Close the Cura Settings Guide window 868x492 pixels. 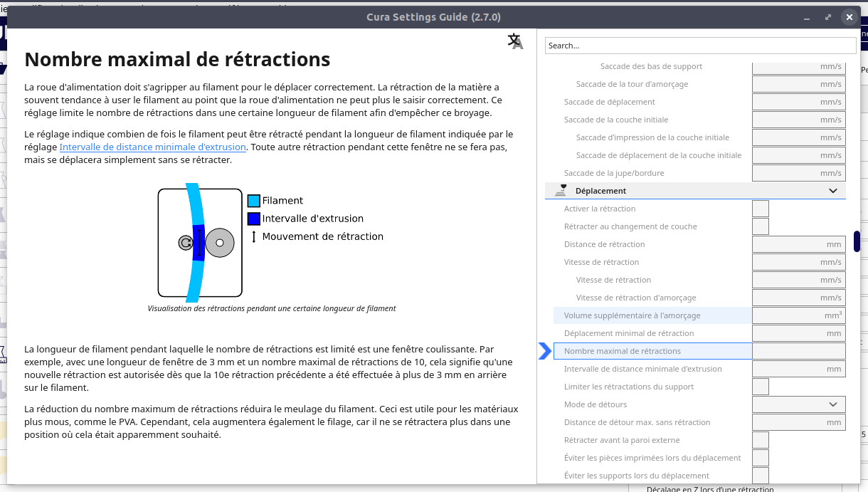point(848,17)
